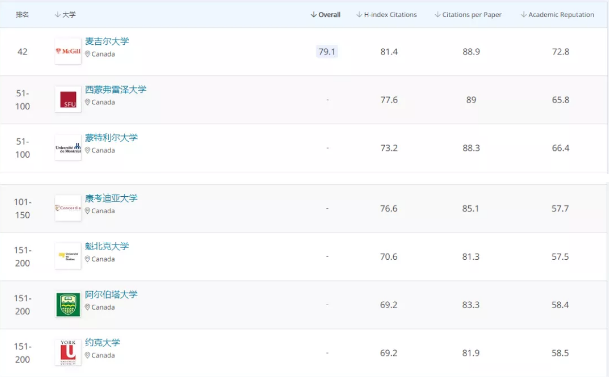Screen dimensions: 609x377
Task: Click rank 51-100 in 蒙特利尔大学 row
Action: tap(23, 148)
